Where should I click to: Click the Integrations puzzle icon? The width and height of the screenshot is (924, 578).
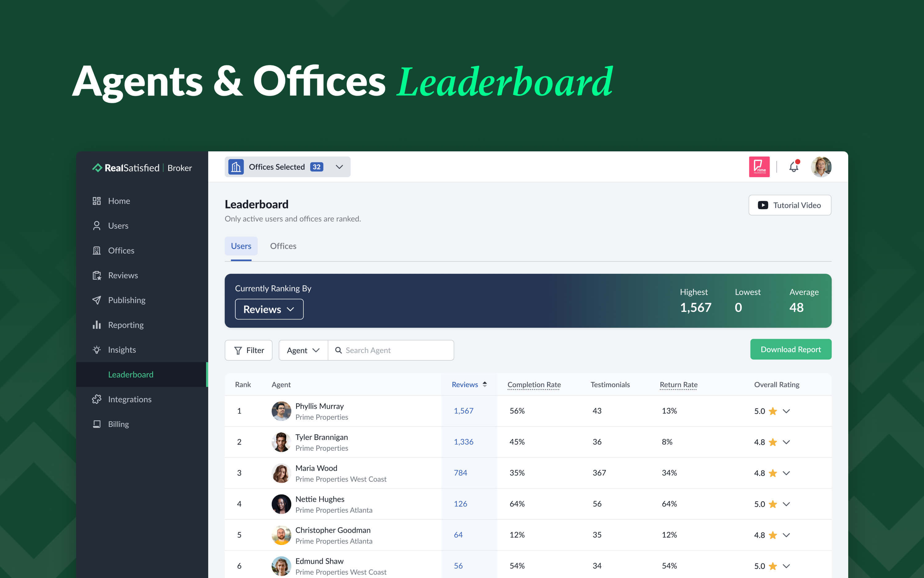[97, 400]
